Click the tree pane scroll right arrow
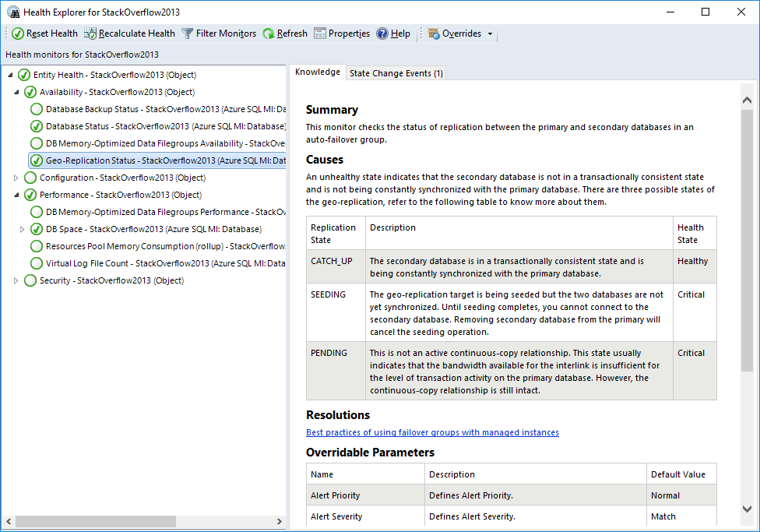The width and height of the screenshot is (760, 532). click(x=280, y=521)
